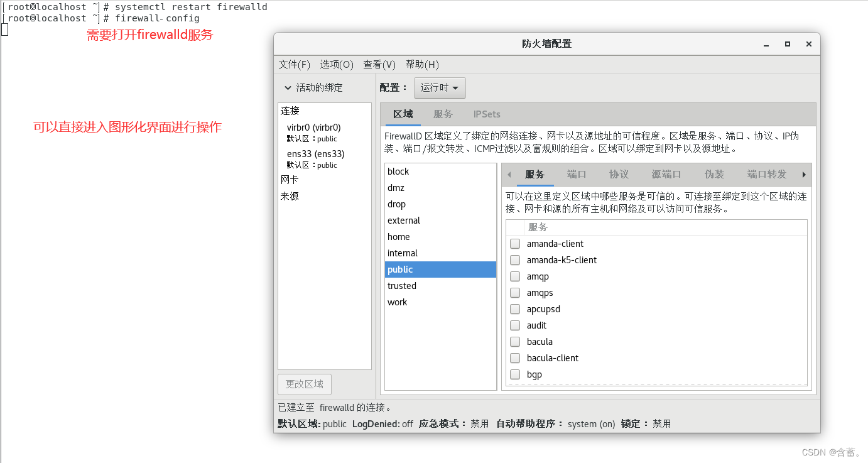Click the amanda-client service name
Viewport: 868px width, 463px height.
coord(555,244)
